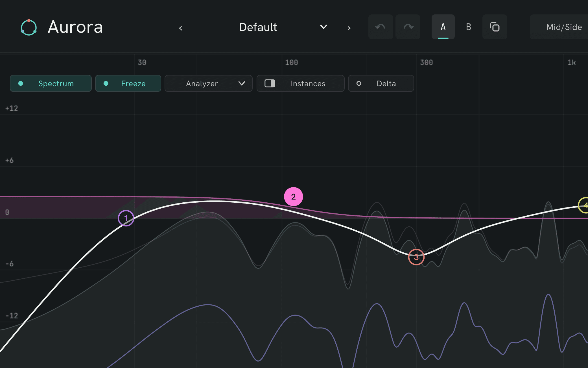
Task: Click the 1k frequency label
Action: pyautogui.click(x=572, y=62)
